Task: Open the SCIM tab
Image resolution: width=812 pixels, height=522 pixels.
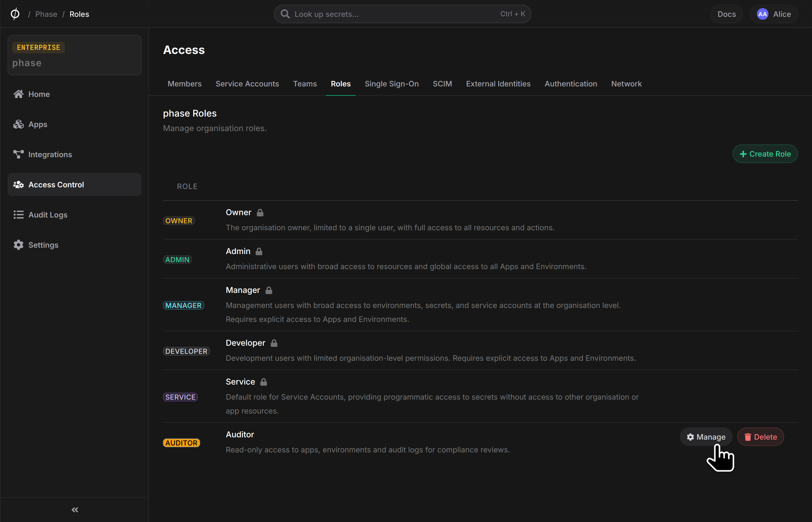Action: (442, 84)
